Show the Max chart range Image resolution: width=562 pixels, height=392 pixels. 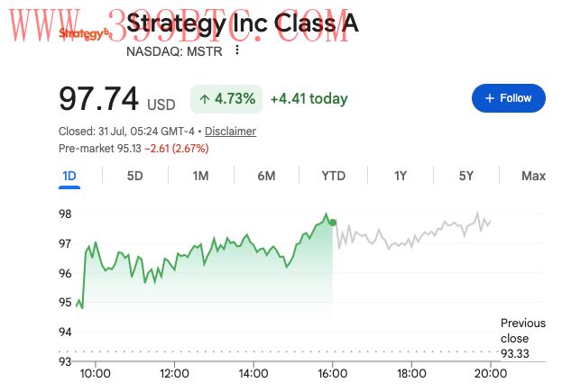click(533, 176)
